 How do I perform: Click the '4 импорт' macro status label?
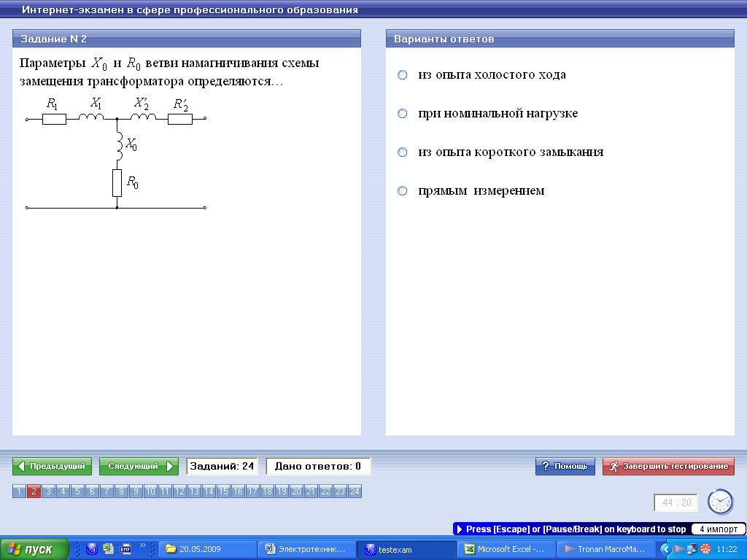pos(719,529)
